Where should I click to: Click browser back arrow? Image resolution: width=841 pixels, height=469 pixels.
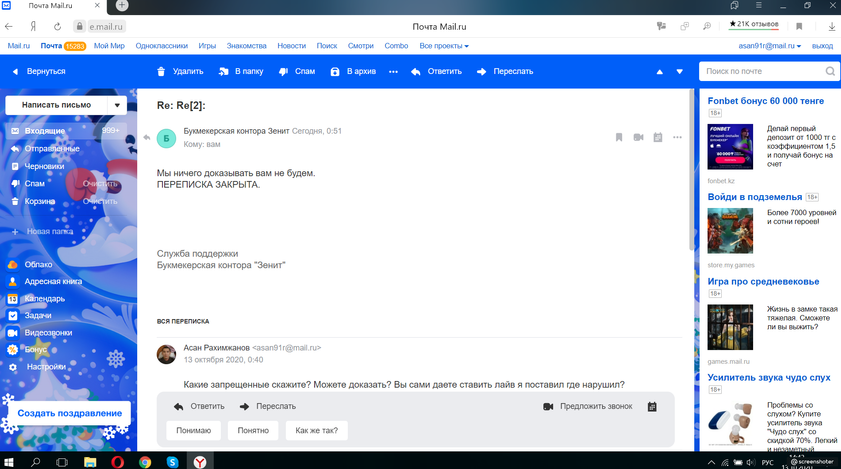click(9, 26)
